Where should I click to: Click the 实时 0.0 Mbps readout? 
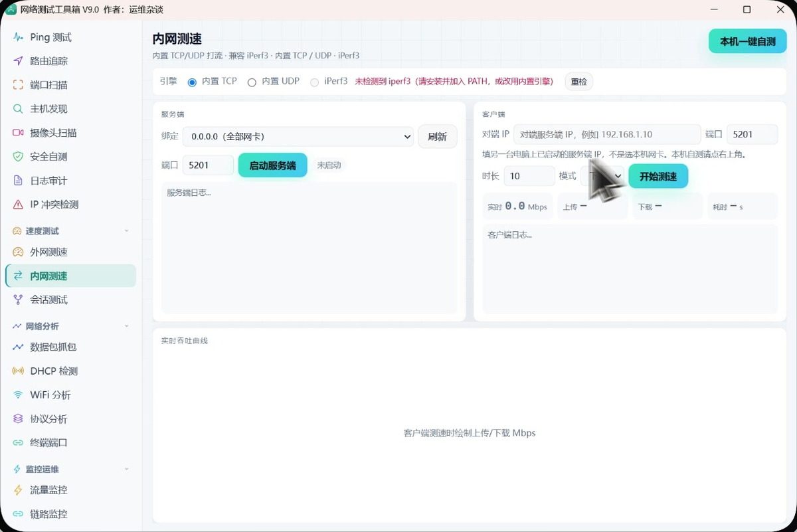517,207
